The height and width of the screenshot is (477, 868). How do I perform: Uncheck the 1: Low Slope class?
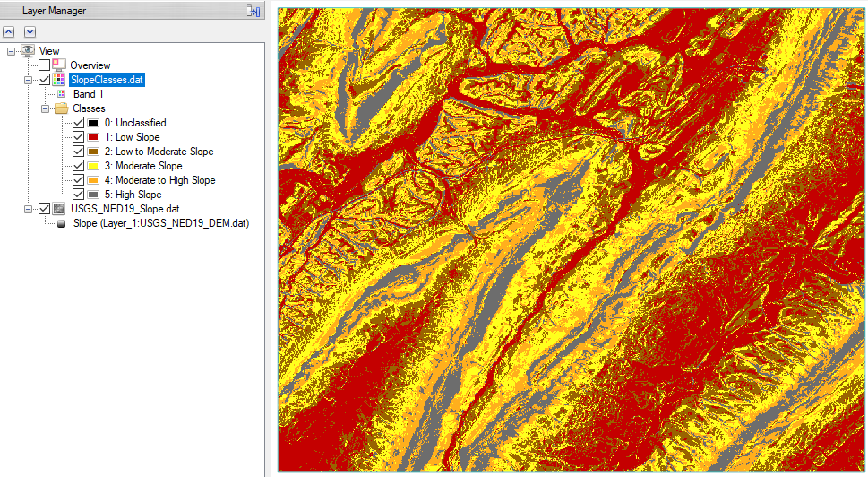click(78, 137)
